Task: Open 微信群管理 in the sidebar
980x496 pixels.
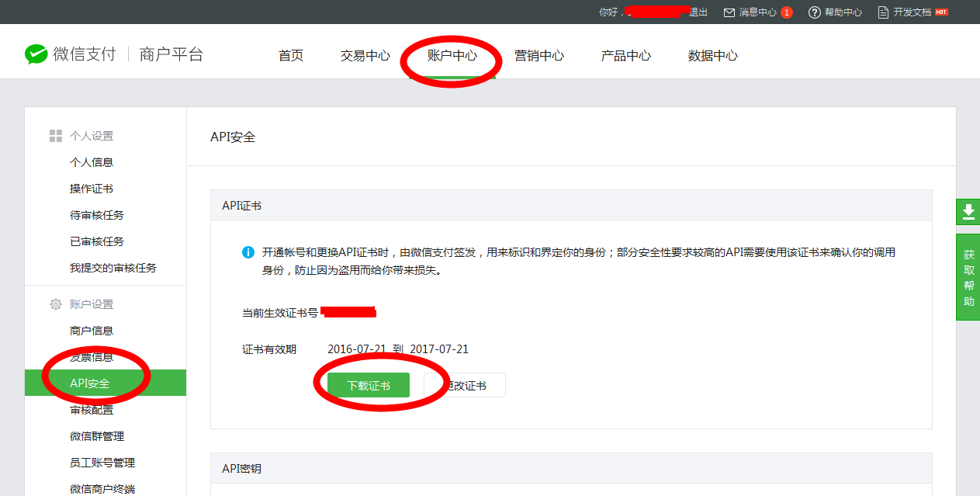Action: click(x=97, y=436)
